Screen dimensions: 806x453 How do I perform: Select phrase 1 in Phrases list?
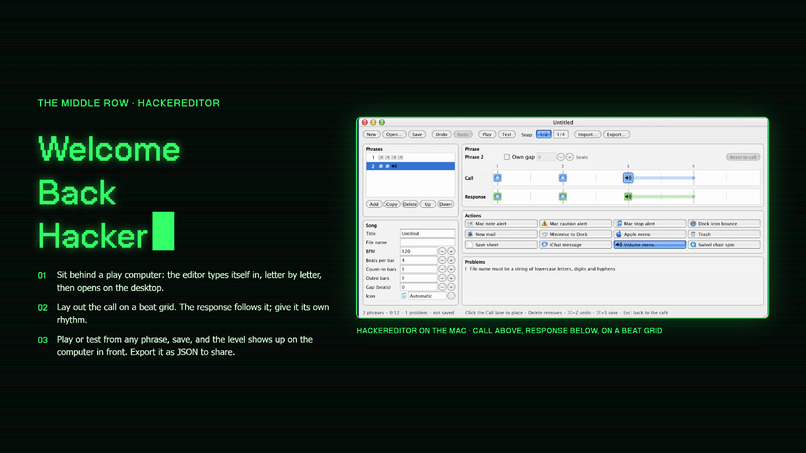pyautogui.click(x=410, y=157)
